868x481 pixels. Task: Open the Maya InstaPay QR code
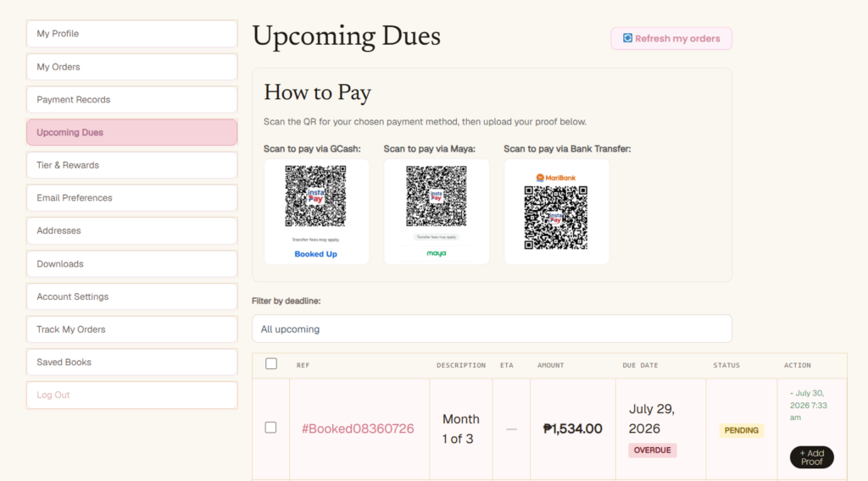(x=437, y=196)
